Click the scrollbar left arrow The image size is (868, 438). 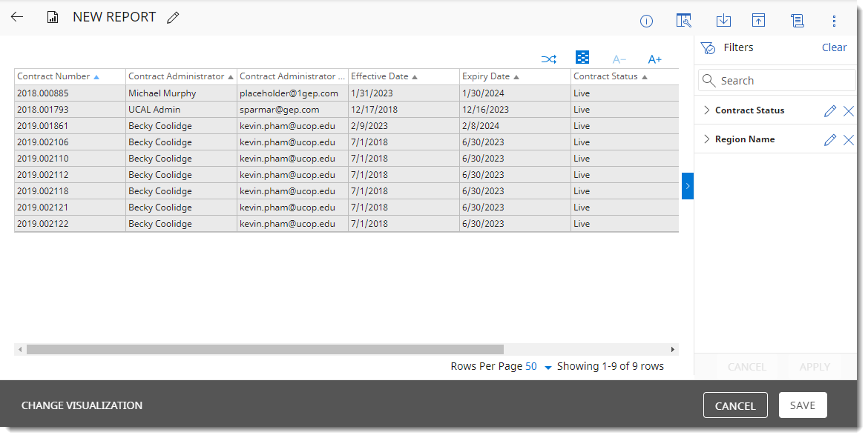click(21, 350)
